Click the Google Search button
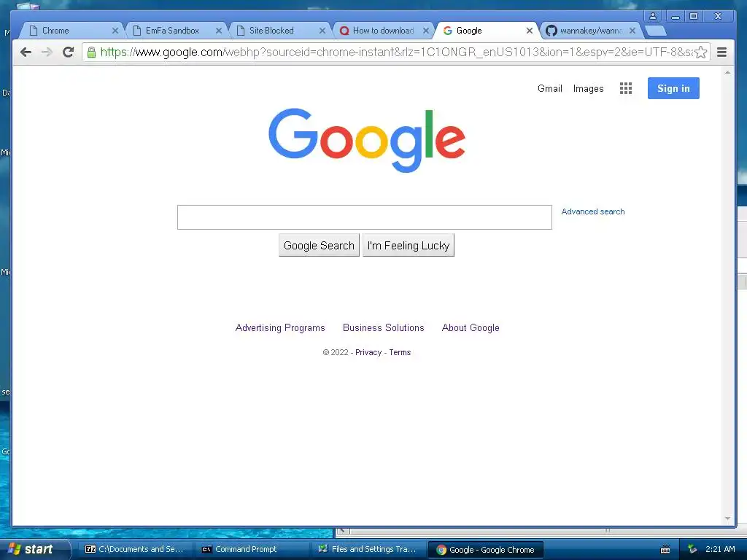Viewport: 747px width, 560px height. 319,245
